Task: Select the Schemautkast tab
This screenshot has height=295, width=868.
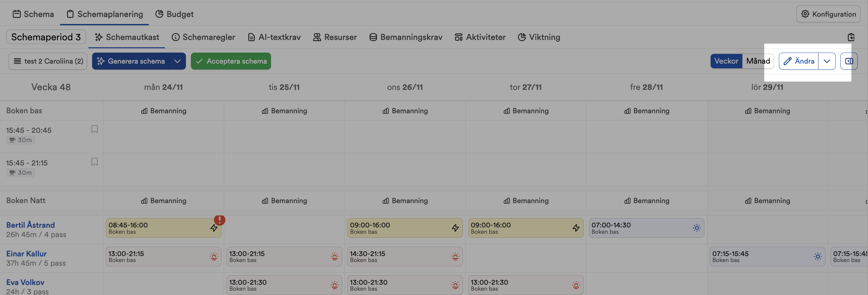Action: 127,37
